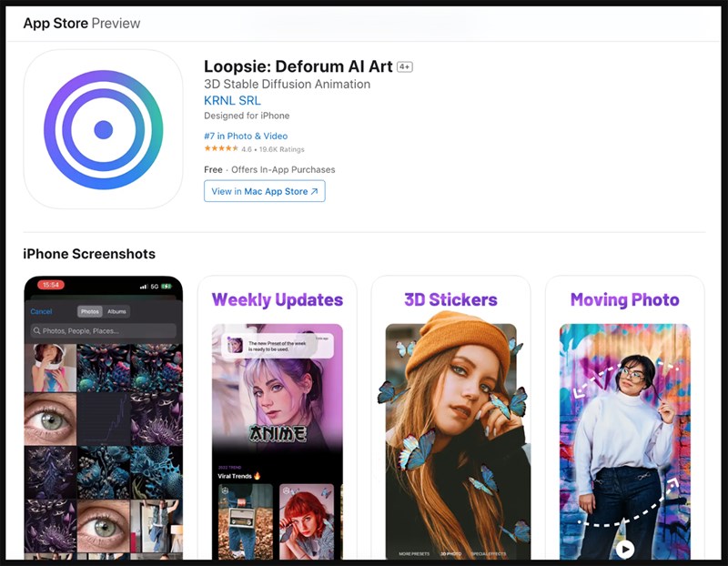Open the #7 in Photo & Video ranking

tap(246, 136)
